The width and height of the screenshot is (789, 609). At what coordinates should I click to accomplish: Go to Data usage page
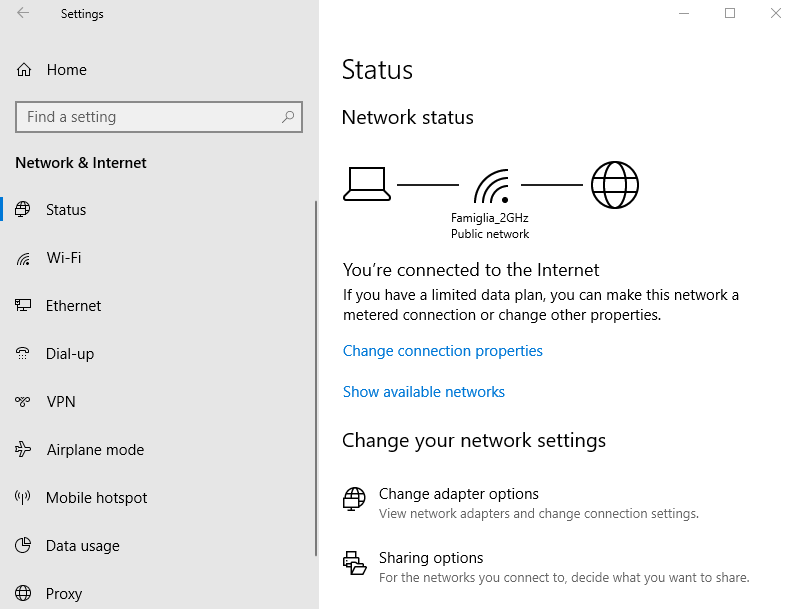coord(157,546)
